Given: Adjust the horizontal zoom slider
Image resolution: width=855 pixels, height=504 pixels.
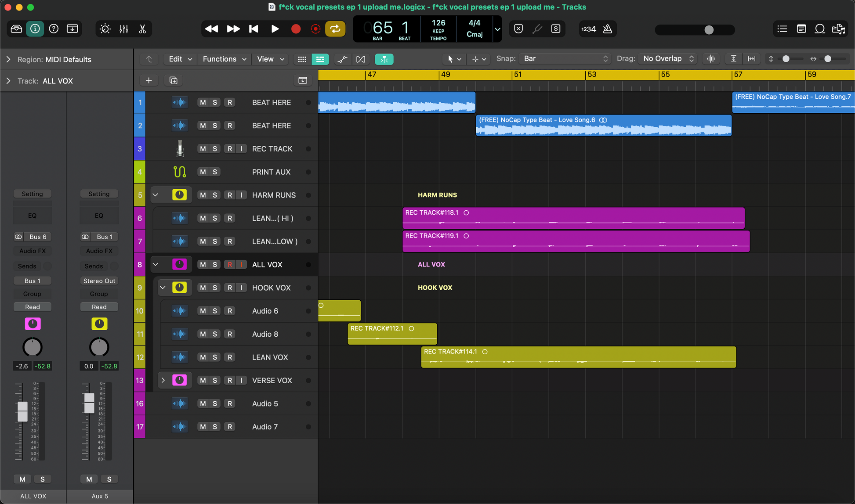Looking at the screenshot, I should (x=828, y=59).
